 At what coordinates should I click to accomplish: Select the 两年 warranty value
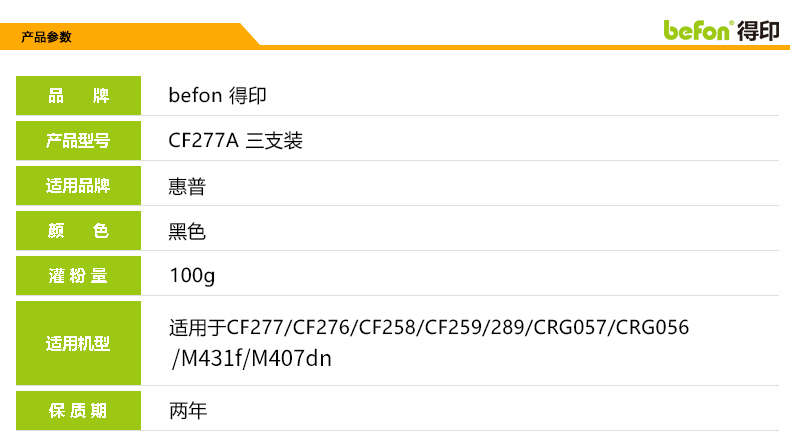pyautogui.click(x=187, y=410)
